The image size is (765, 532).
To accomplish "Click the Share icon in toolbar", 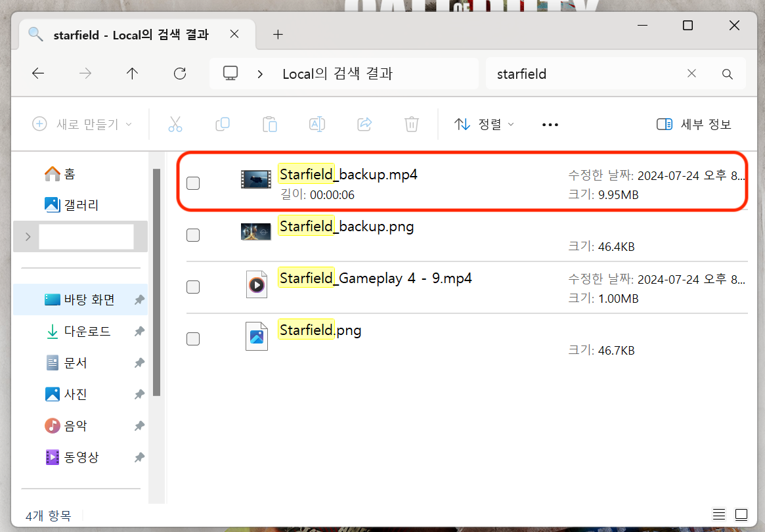I will (x=364, y=124).
